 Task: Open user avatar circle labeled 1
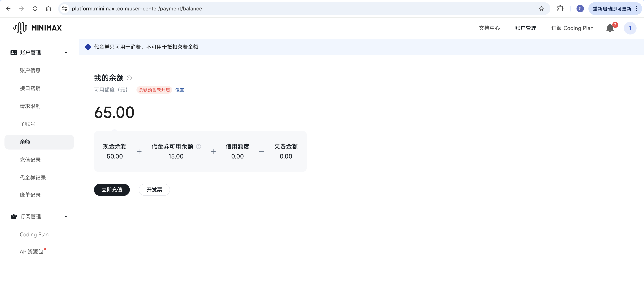[x=630, y=28]
